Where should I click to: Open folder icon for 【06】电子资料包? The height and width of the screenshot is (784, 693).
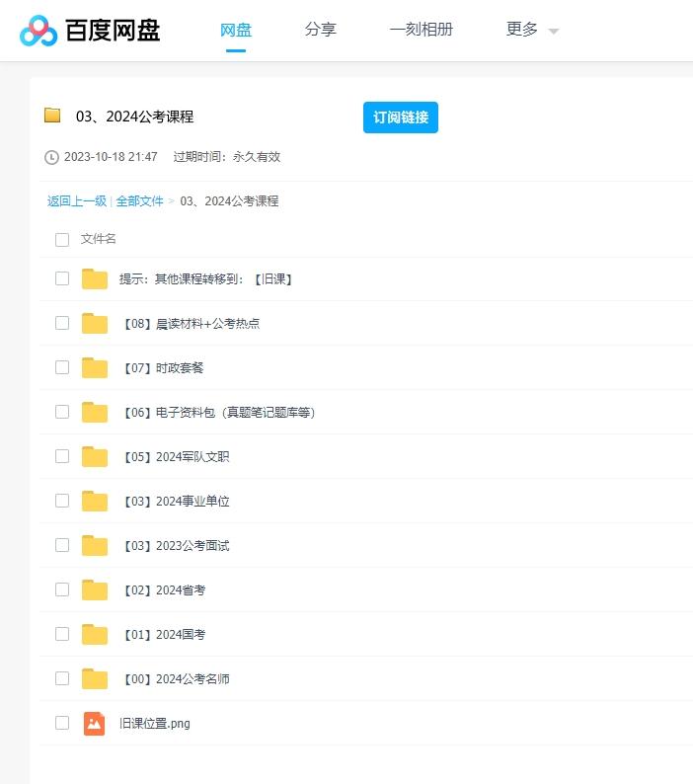(x=95, y=412)
